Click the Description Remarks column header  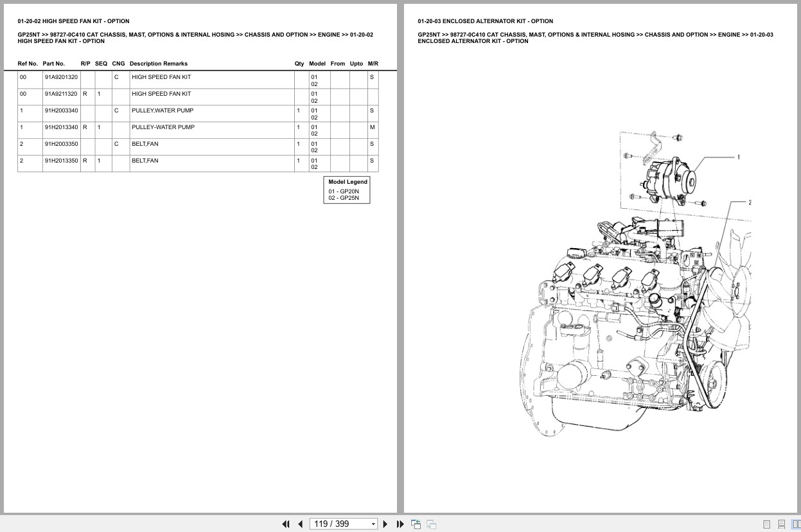coord(159,64)
